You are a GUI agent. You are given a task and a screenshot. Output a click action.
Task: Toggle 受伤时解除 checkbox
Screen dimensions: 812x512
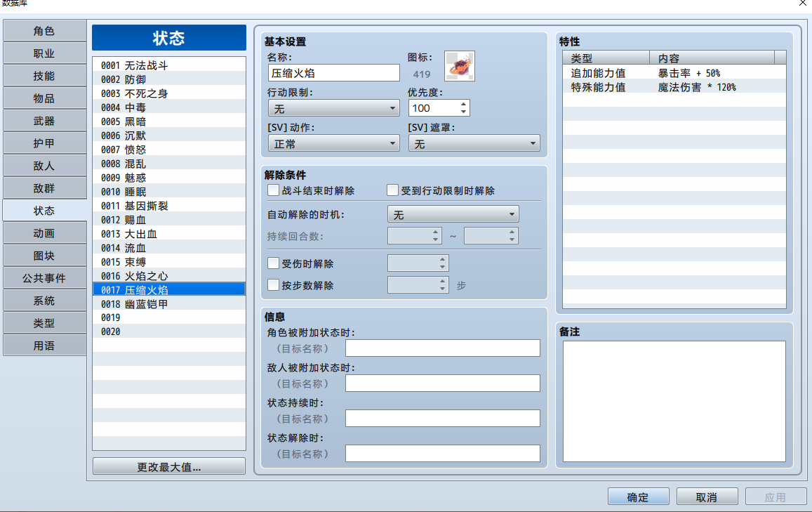coord(274,263)
